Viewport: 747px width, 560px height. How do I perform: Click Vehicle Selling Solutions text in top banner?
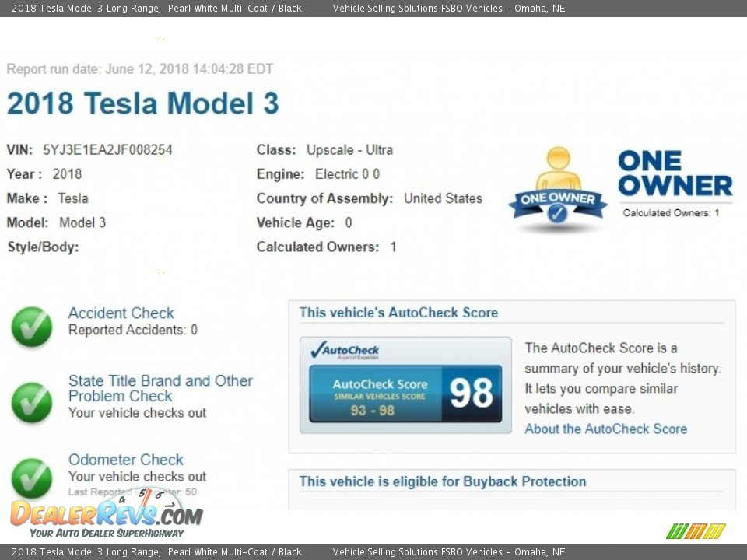(449, 8)
